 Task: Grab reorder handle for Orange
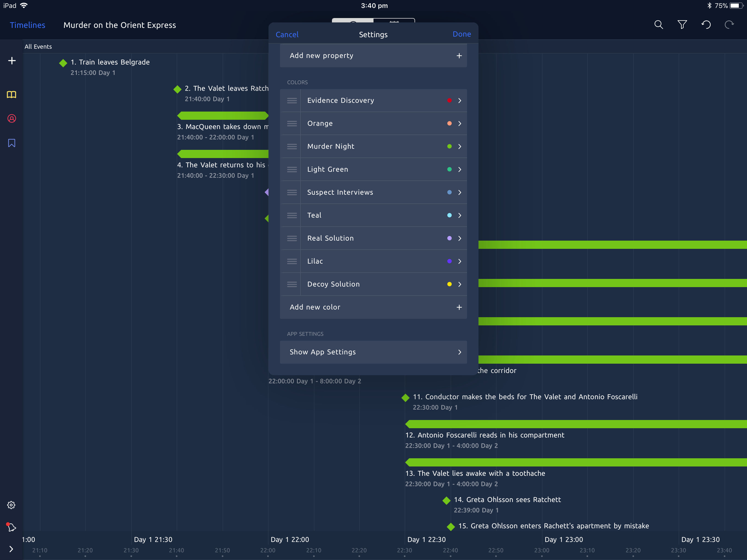(x=292, y=124)
